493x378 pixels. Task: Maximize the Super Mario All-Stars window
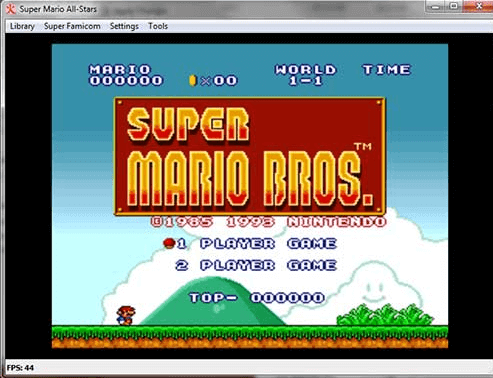pos(454,6)
